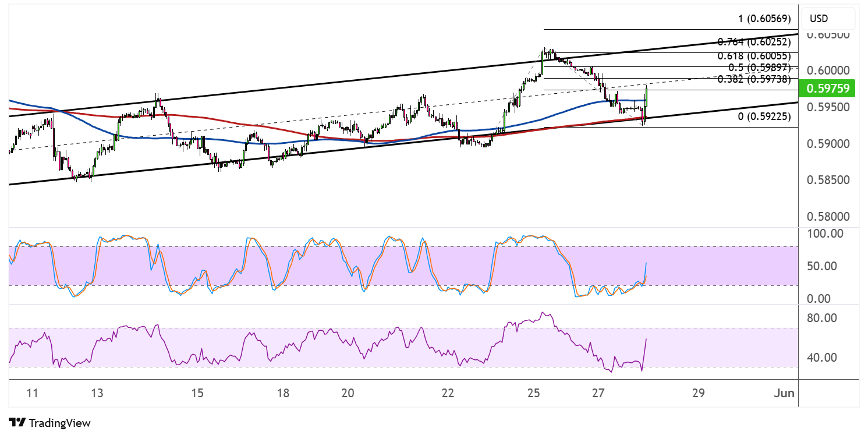Click date 15 on the time axis
This screenshot has height=438, width=868.
pyautogui.click(x=197, y=393)
